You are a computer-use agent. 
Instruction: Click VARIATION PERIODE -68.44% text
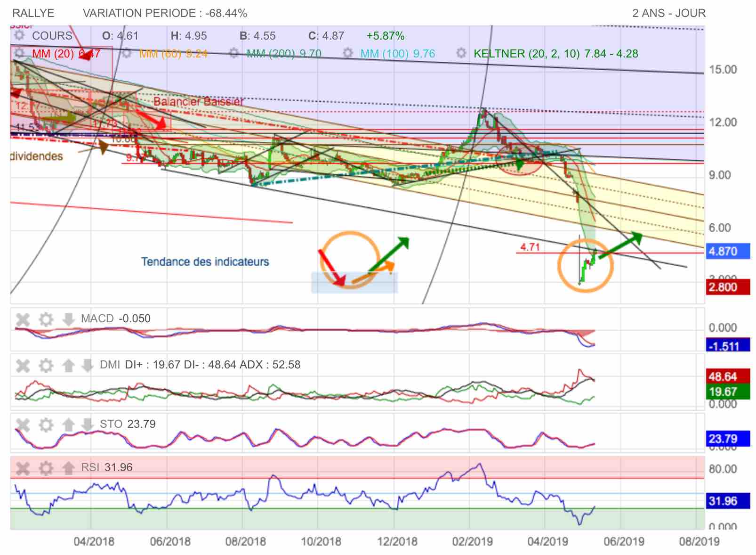165,13
